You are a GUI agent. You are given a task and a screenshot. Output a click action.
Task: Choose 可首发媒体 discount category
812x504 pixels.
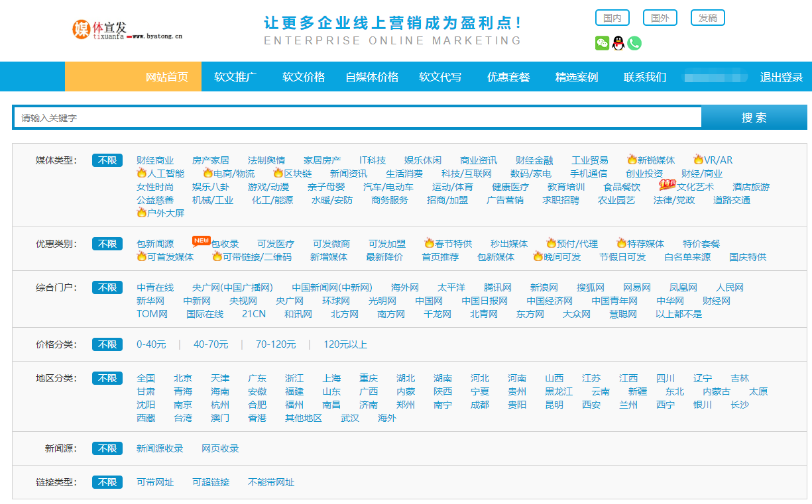(165, 257)
